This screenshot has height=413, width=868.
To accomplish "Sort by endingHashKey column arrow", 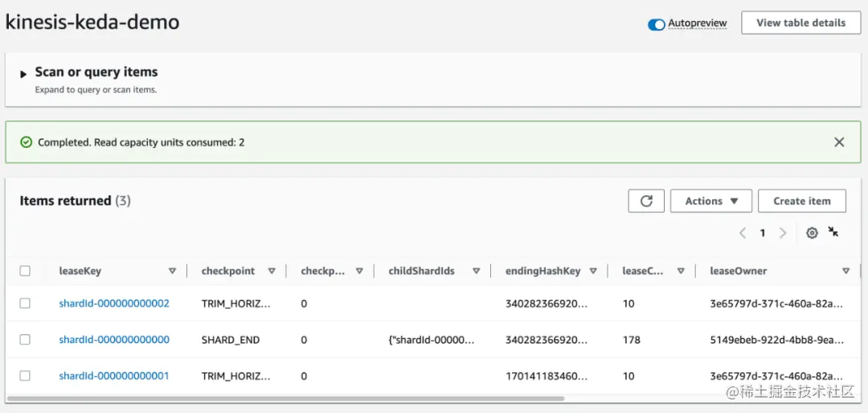I will [x=593, y=271].
